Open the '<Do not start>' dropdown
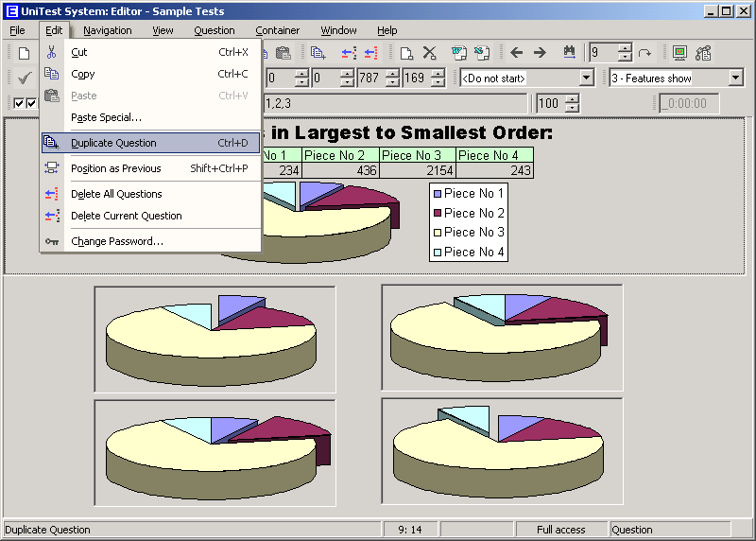The height and width of the screenshot is (541, 756). click(586, 78)
